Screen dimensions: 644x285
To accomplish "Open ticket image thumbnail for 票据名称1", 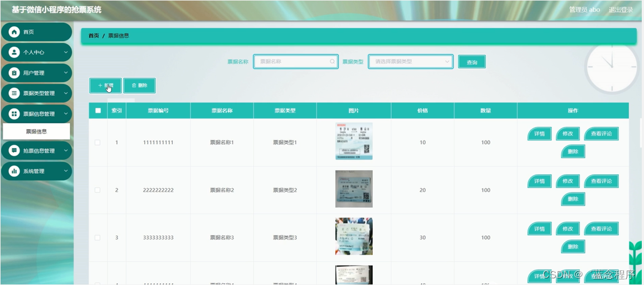I will pyautogui.click(x=354, y=141).
